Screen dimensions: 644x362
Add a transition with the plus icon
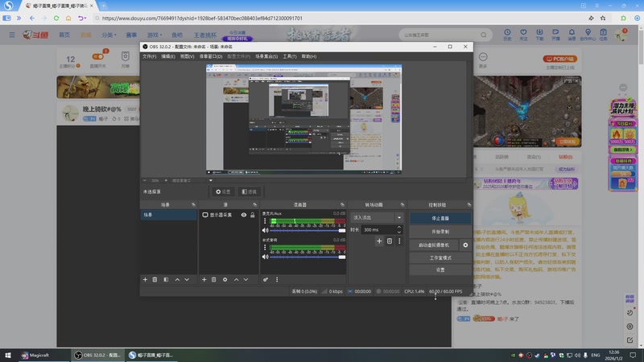379,241
